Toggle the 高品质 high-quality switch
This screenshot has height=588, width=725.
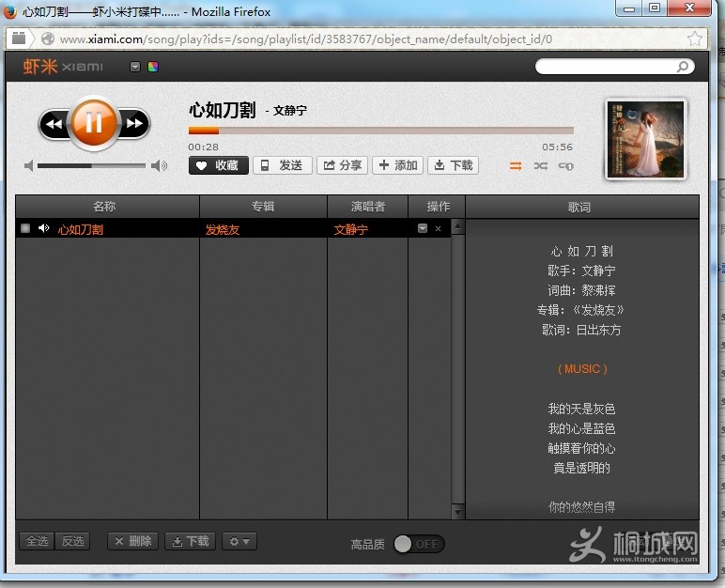pyautogui.click(x=418, y=544)
